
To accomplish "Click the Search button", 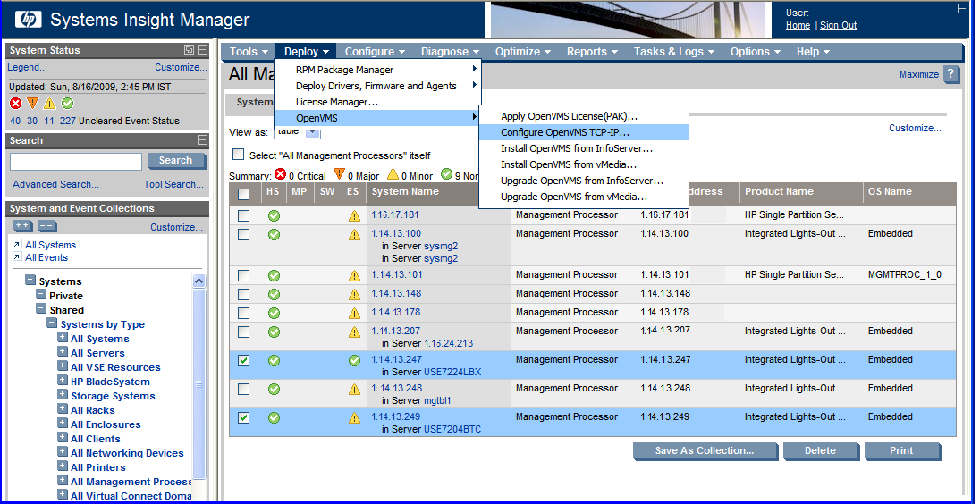I will pos(176,161).
